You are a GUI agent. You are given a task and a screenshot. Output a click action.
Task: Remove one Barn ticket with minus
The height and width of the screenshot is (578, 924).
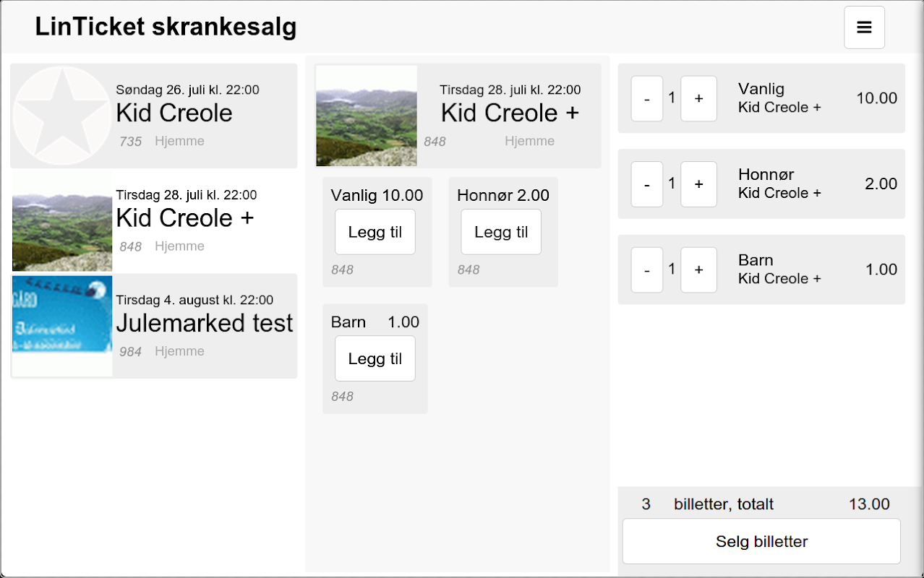coord(646,269)
